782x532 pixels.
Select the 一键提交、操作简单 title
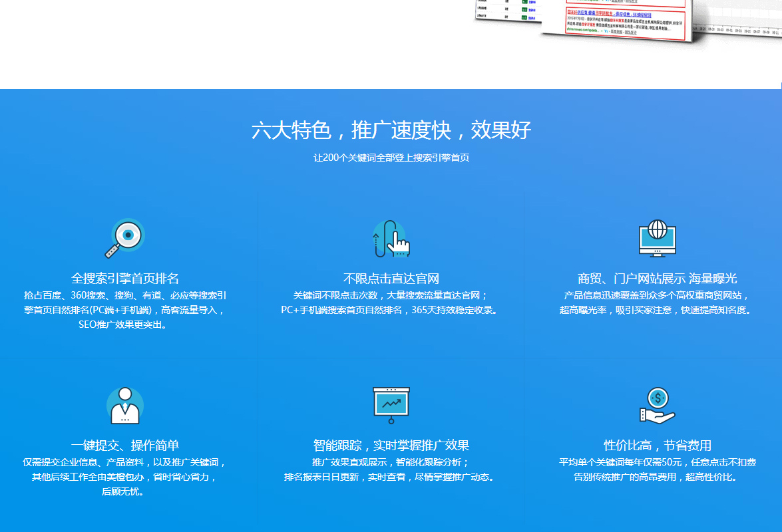tap(125, 445)
